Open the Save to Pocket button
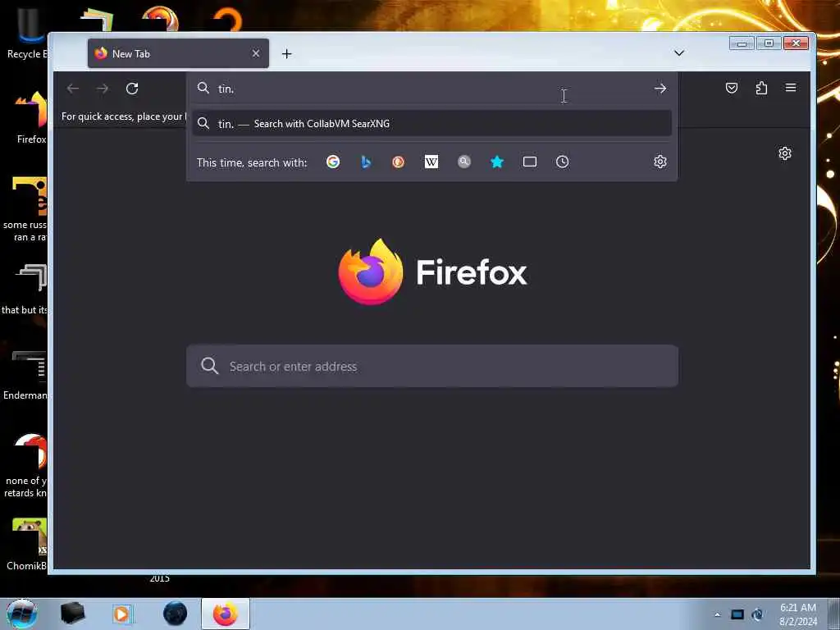 pyautogui.click(x=731, y=89)
